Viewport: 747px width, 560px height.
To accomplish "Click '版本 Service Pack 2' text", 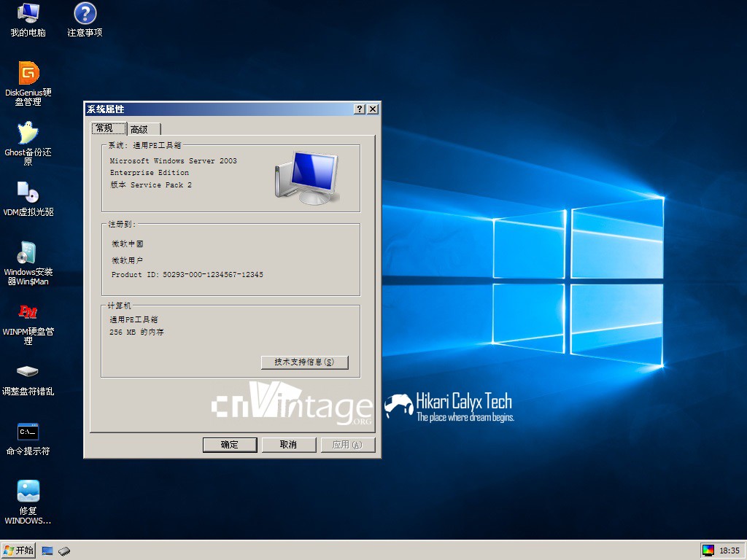I will [x=150, y=184].
